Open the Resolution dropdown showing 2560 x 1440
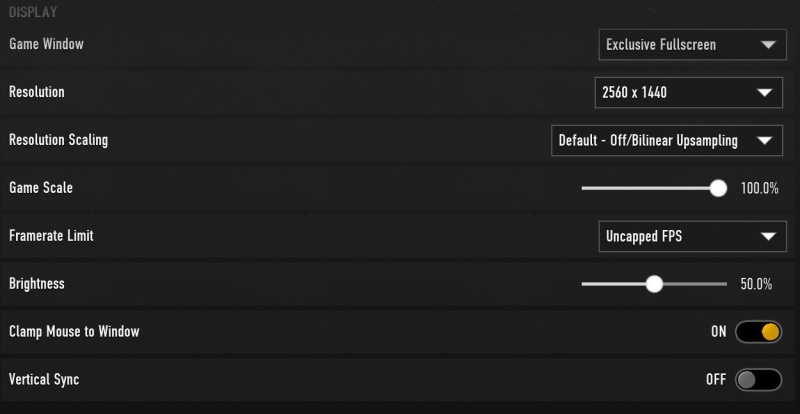 coord(688,93)
